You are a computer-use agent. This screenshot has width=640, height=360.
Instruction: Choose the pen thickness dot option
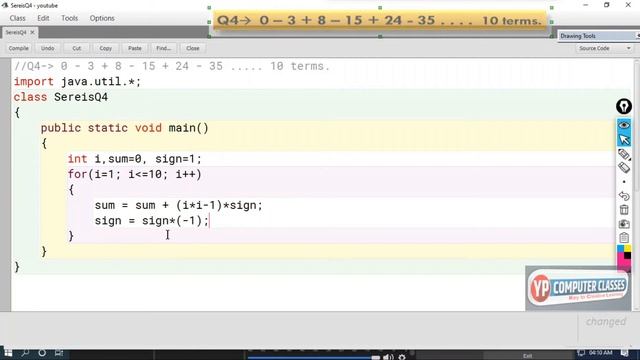pos(624,182)
